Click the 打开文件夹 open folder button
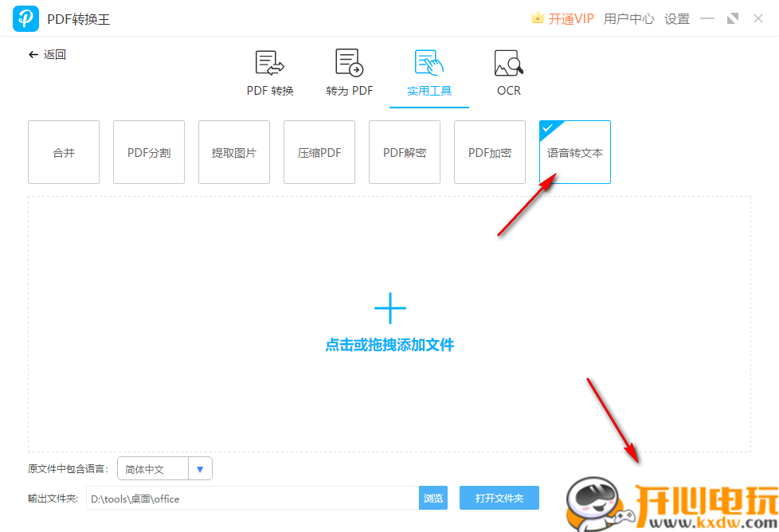This screenshot has height=532, width=779. tap(499, 498)
